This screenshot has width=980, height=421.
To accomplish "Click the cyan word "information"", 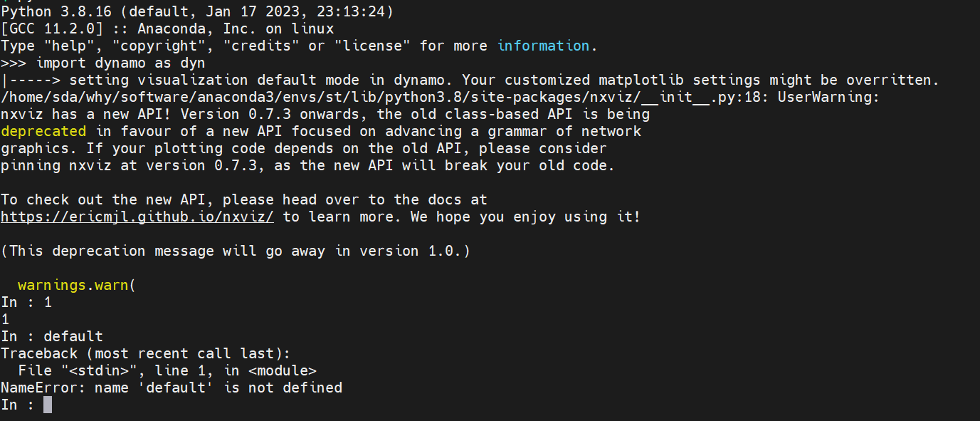I will [543, 46].
